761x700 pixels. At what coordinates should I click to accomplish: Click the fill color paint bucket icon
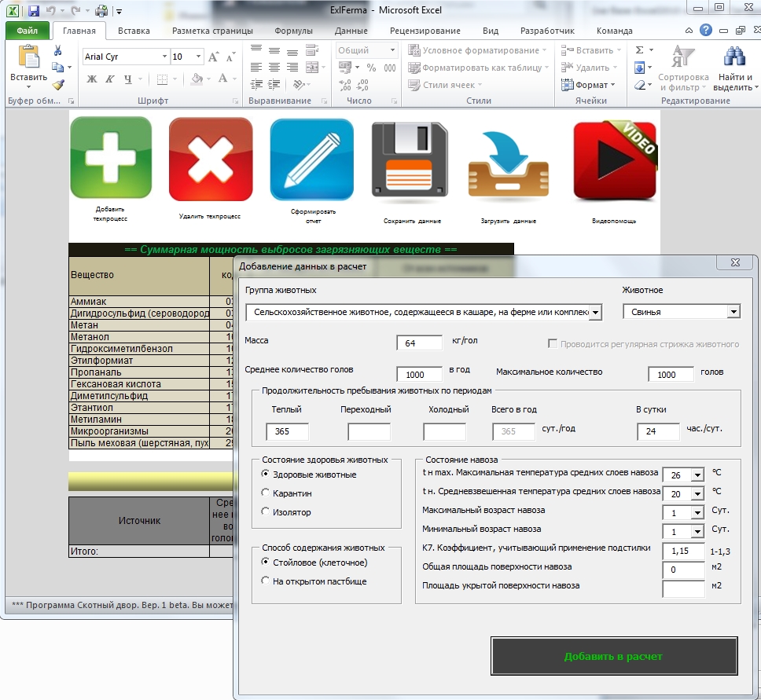[x=197, y=79]
